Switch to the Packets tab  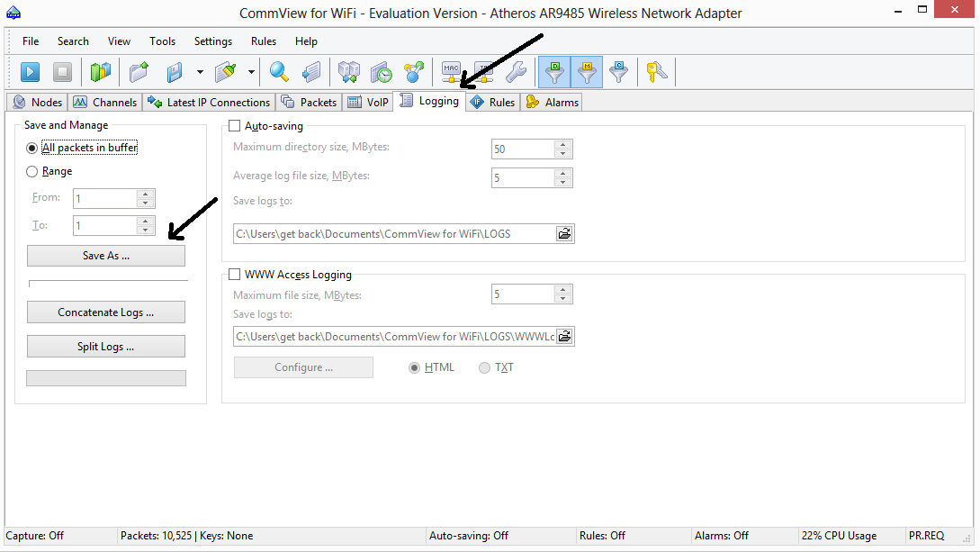[x=309, y=103]
